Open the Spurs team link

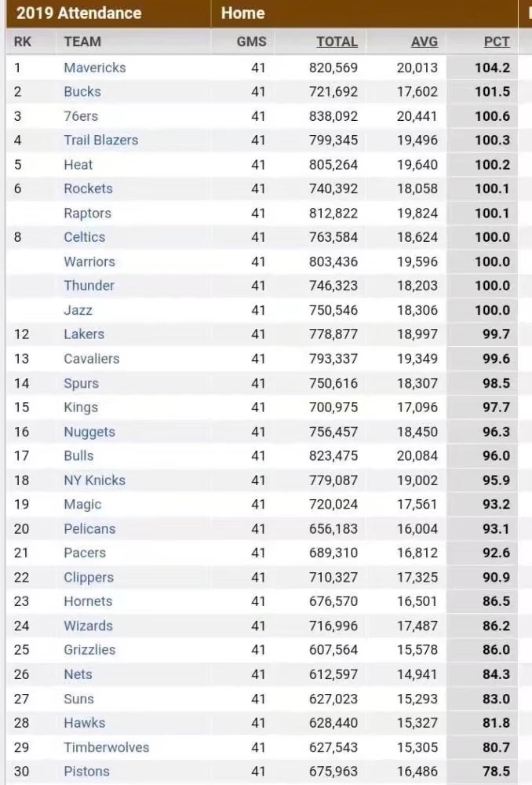point(81,383)
